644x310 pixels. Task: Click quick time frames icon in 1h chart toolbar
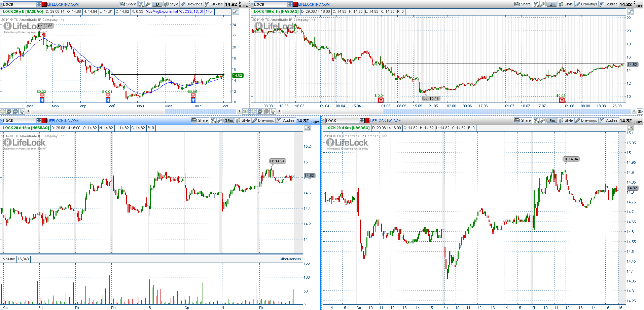click(x=536, y=4)
